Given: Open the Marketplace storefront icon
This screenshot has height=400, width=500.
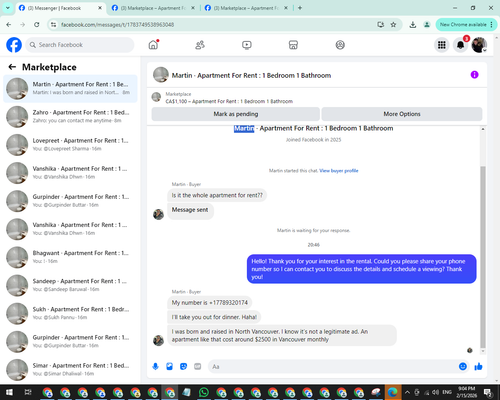Looking at the screenshot, I should point(293,45).
